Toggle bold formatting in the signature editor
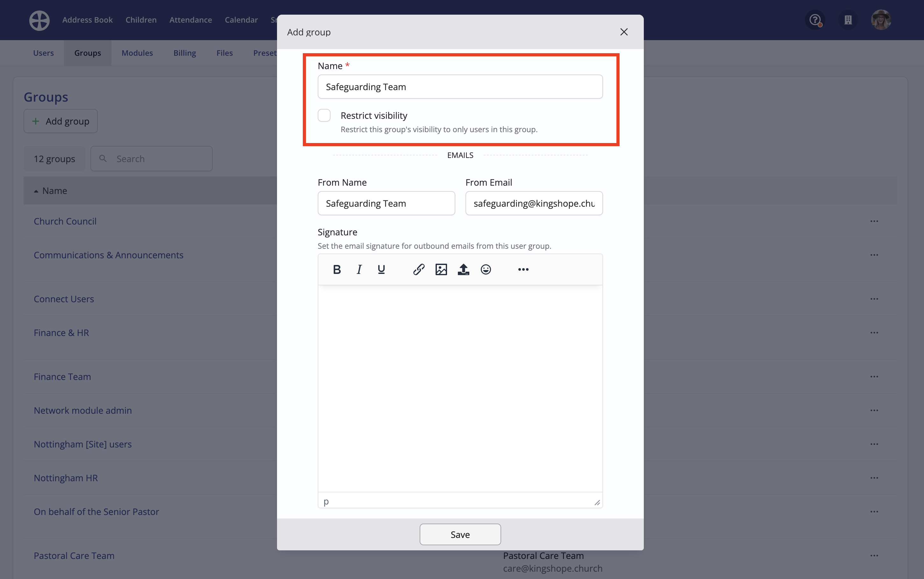Image resolution: width=924 pixels, height=579 pixels. point(337,269)
